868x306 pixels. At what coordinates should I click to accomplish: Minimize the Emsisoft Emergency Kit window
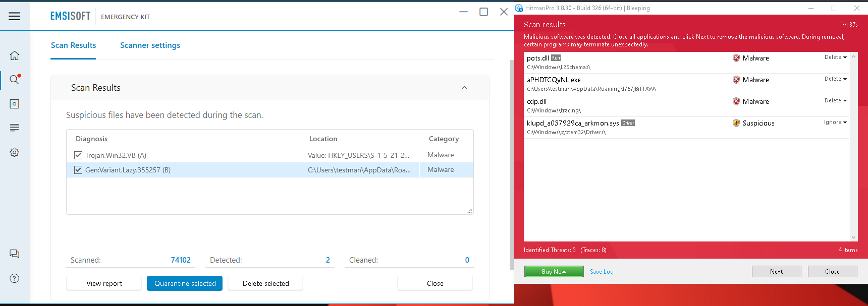pyautogui.click(x=463, y=12)
